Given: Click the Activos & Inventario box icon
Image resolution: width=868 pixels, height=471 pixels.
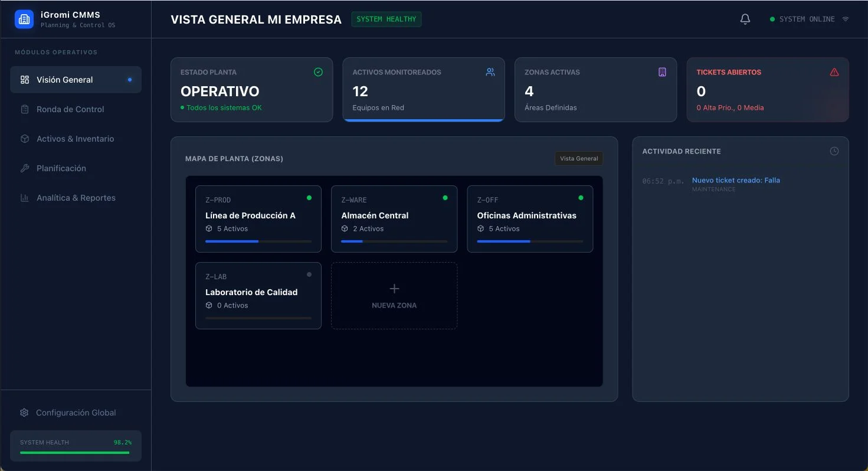Looking at the screenshot, I should point(25,139).
